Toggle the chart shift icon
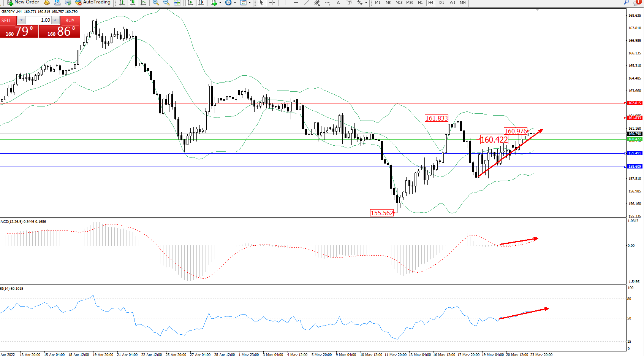The image size is (644, 356). pos(201,3)
